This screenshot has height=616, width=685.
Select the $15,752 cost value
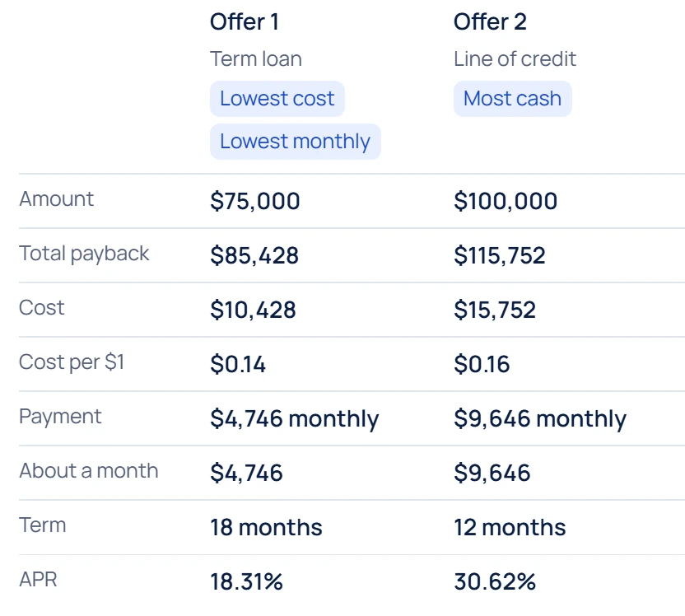tap(495, 310)
